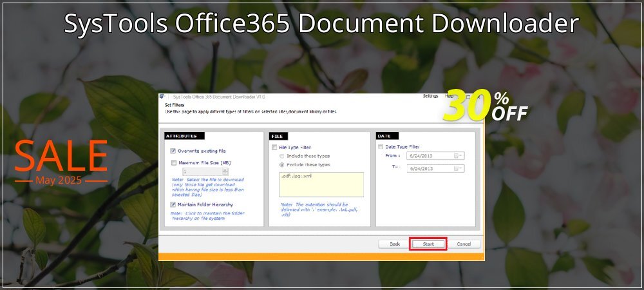Click the From date value 6/24/2013
Viewport: 644px width, 290px height.
[x=421, y=156]
